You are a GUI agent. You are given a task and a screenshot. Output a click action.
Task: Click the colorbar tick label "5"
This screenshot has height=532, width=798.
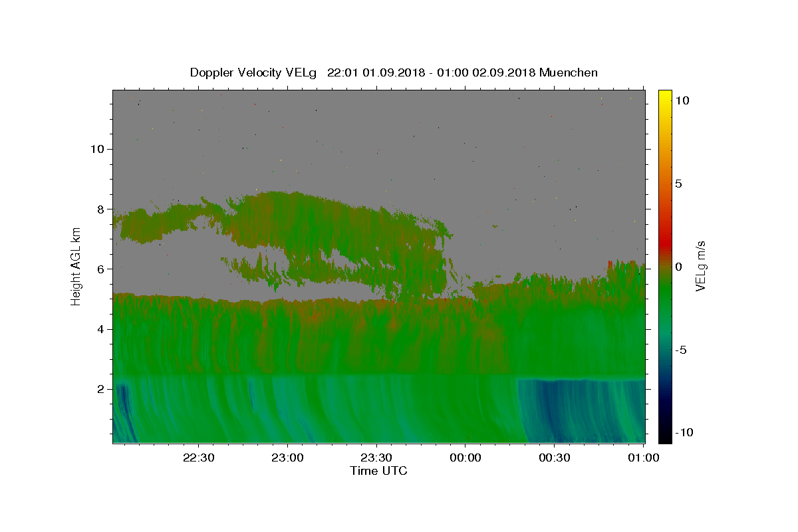click(678, 184)
